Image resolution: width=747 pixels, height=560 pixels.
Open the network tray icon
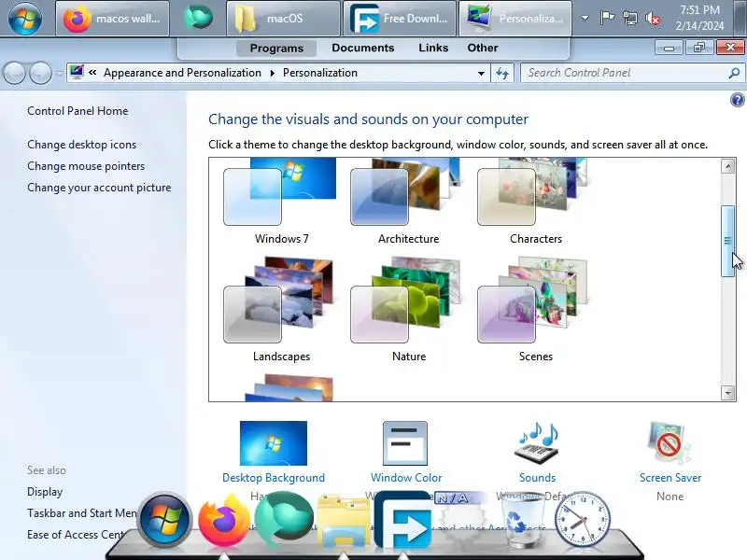629,19
